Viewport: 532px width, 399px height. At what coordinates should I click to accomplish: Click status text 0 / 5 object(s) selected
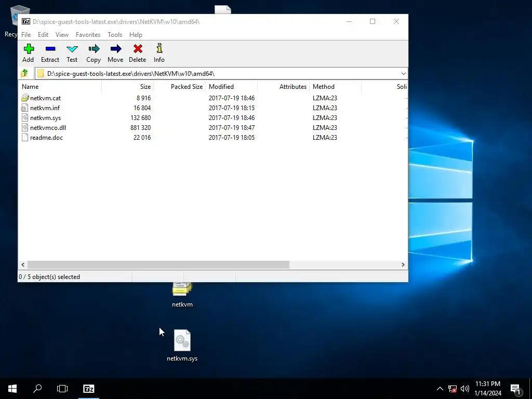[x=49, y=277]
